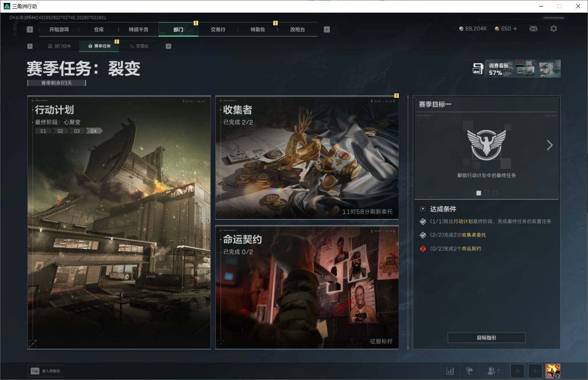Switch to the 开始游戏 tab
The width and height of the screenshot is (588, 380).
59,29
